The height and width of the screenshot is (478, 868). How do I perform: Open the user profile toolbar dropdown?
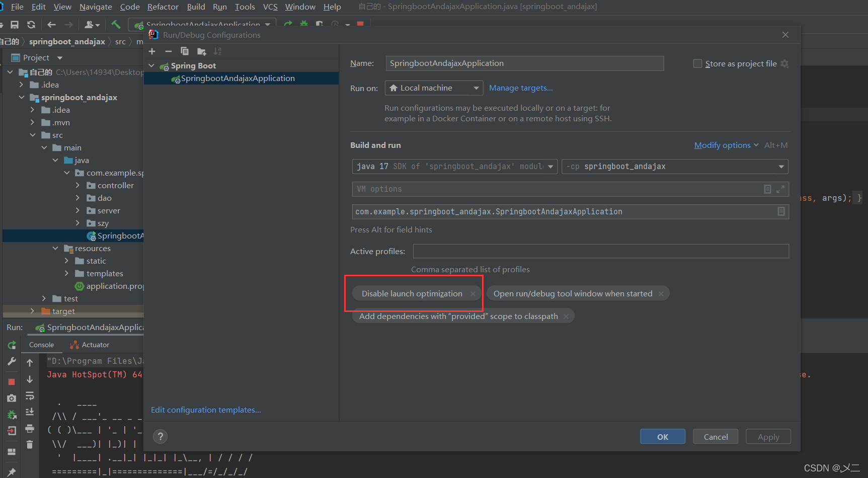92,25
